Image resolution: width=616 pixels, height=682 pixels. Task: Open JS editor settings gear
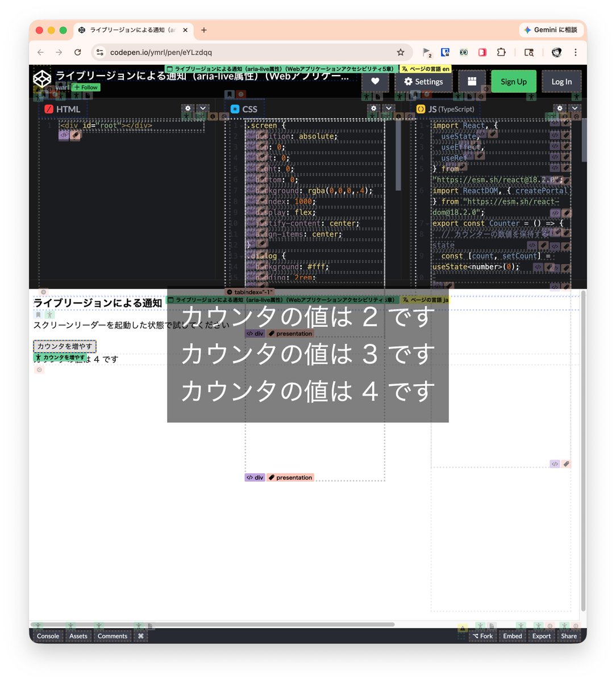pyautogui.click(x=560, y=108)
